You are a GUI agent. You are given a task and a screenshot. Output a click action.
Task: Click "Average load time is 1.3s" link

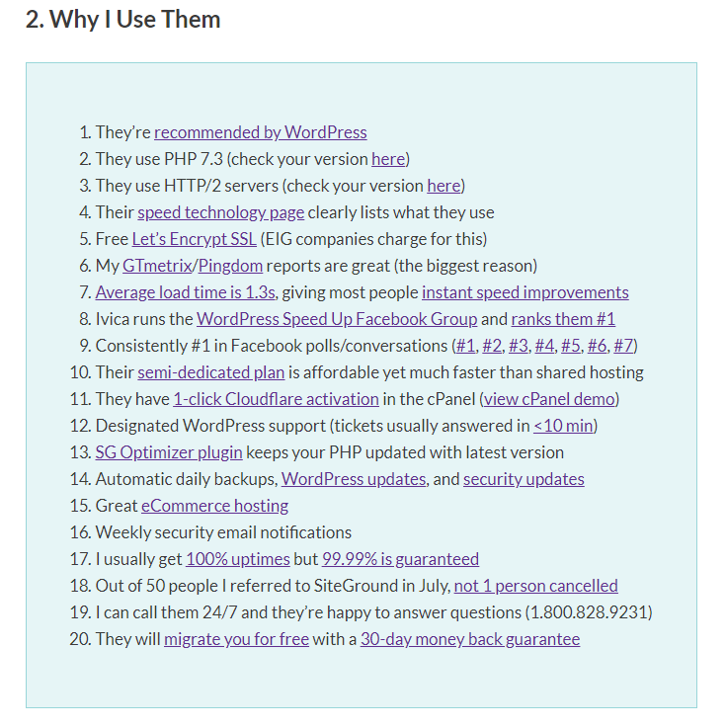click(185, 292)
